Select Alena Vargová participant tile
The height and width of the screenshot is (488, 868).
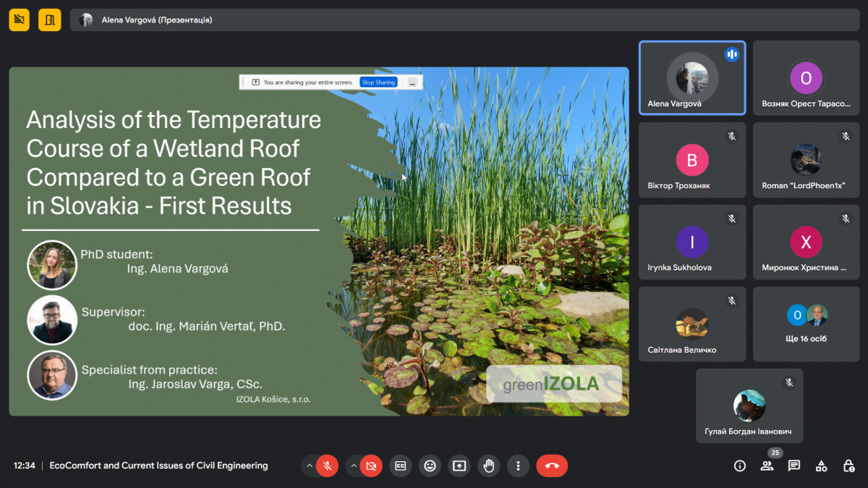click(x=692, y=77)
